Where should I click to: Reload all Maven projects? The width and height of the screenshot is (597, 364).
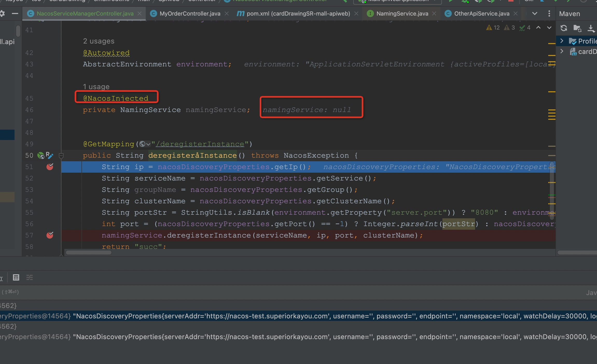(x=564, y=28)
